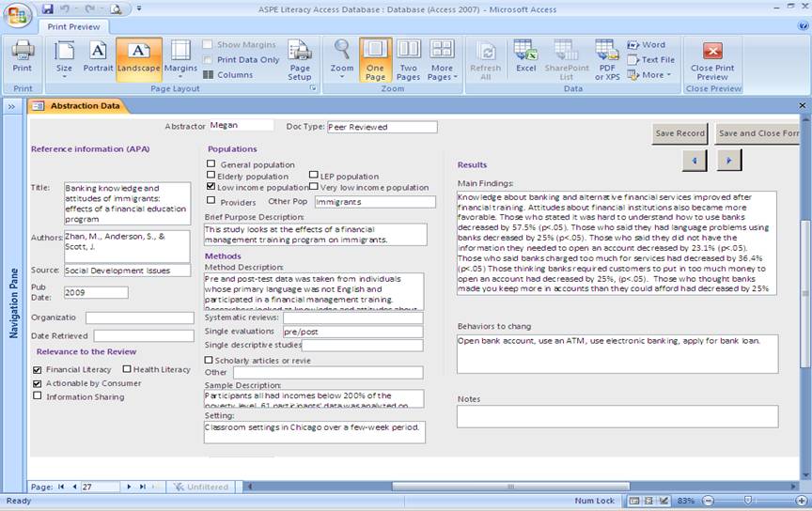Image resolution: width=812 pixels, height=511 pixels.
Task: Uncheck the Financial Literacy checkbox
Action: [38, 370]
